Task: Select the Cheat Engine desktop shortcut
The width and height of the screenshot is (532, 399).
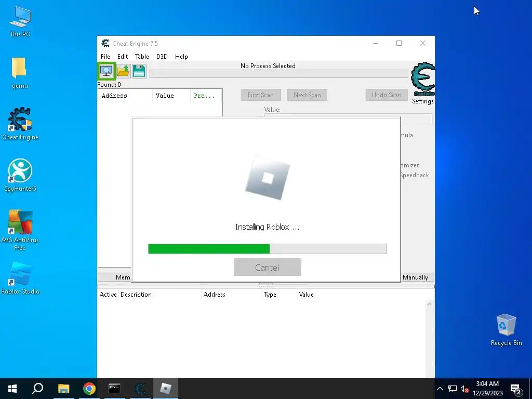Action: click(20, 124)
